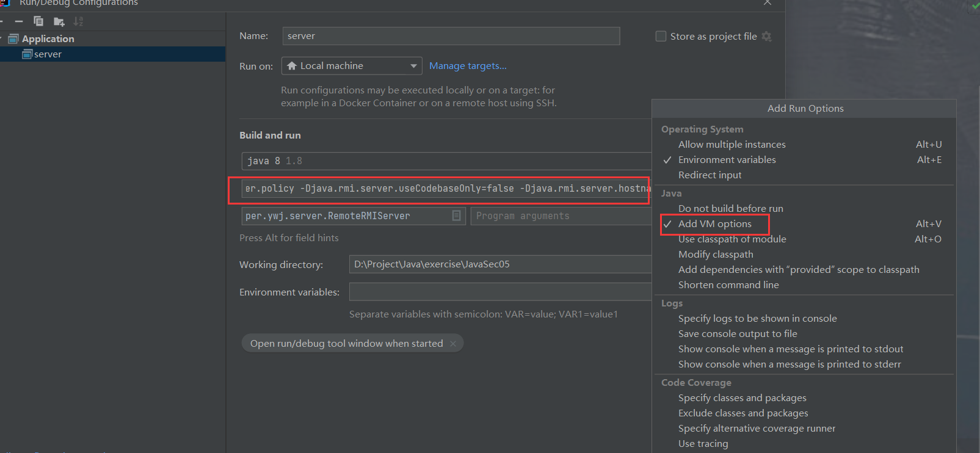The height and width of the screenshot is (453, 980).
Task: Remove the Open run/debug tool window chip
Action: click(x=453, y=344)
